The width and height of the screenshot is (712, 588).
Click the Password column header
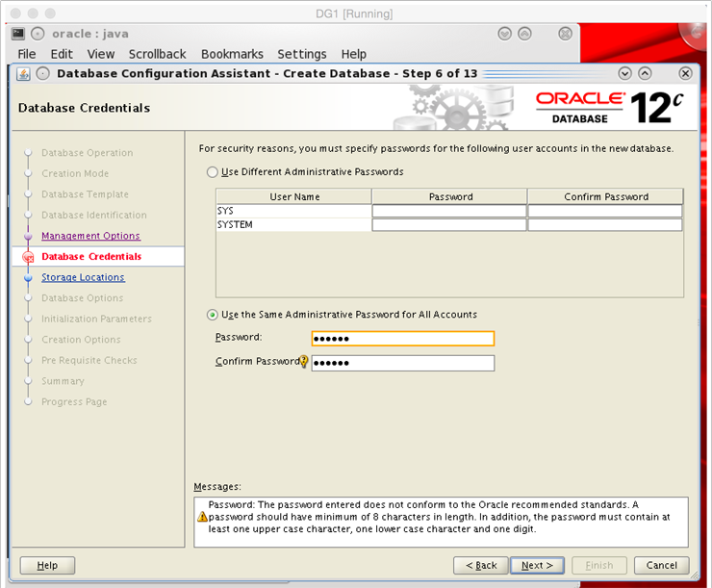pos(449,196)
